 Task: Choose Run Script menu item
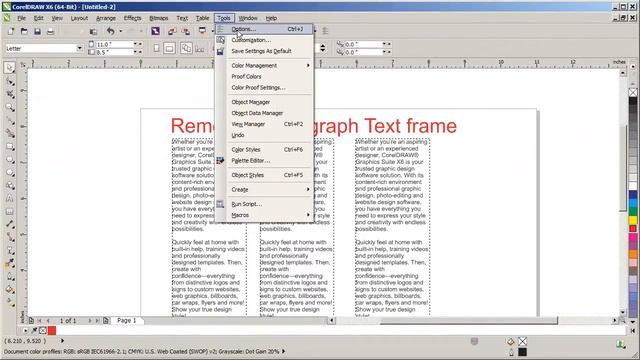[265, 204]
